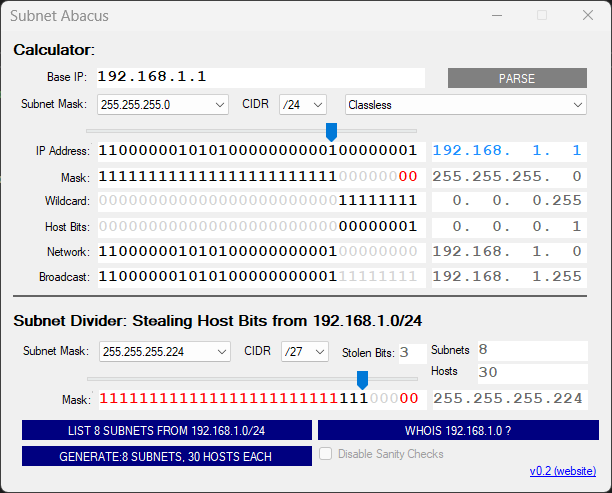The height and width of the screenshot is (493, 612).
Task: Click the IP Address binary bits row
Action: click(257, 151)
